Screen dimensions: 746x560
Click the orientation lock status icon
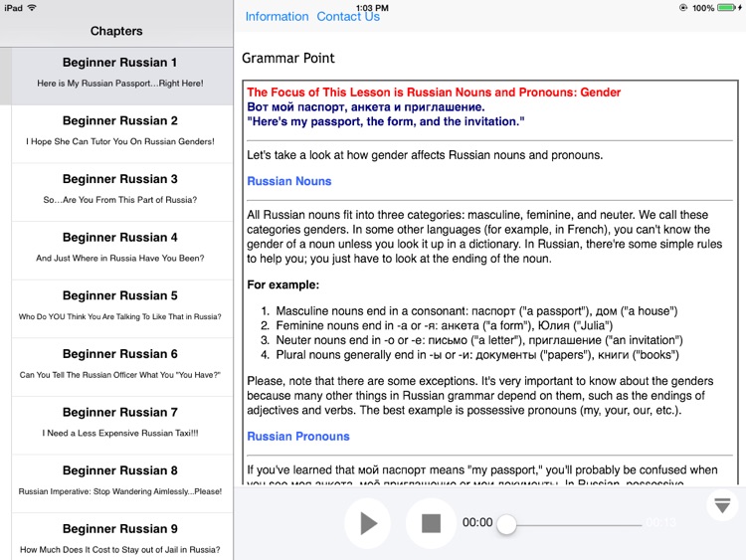tap(683, 8)
